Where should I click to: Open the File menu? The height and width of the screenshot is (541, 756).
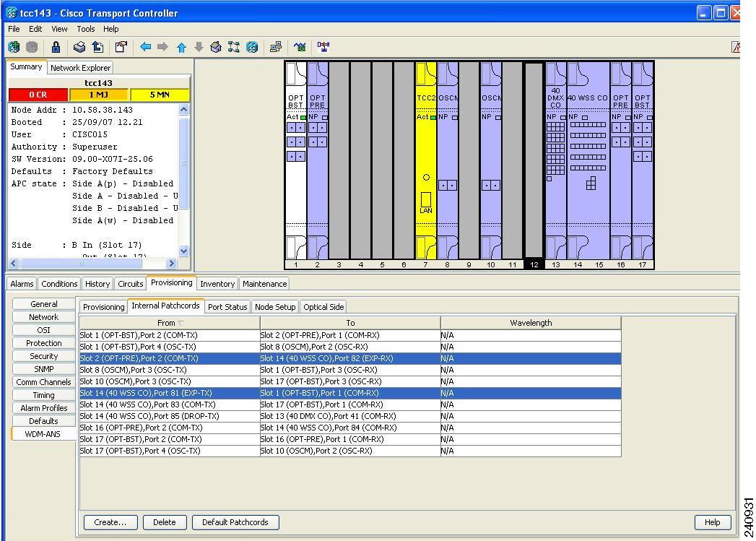click(x=14, y=29)
